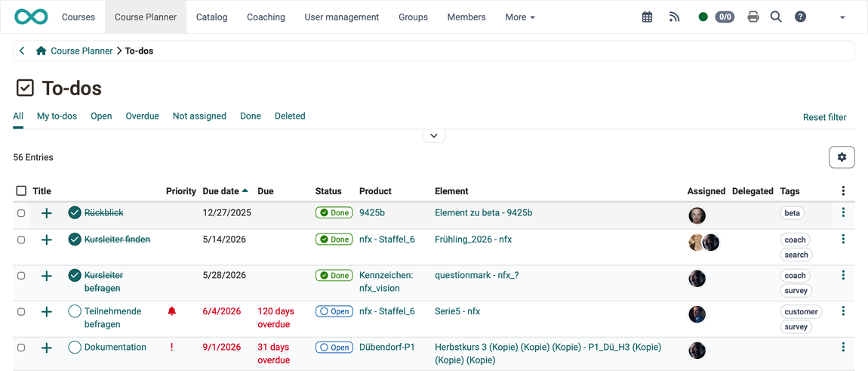This screenshot has height=371, width=868.
Task: Switch to Deleted filter tab
Action: pyautogui.click(x=290, y=116)
